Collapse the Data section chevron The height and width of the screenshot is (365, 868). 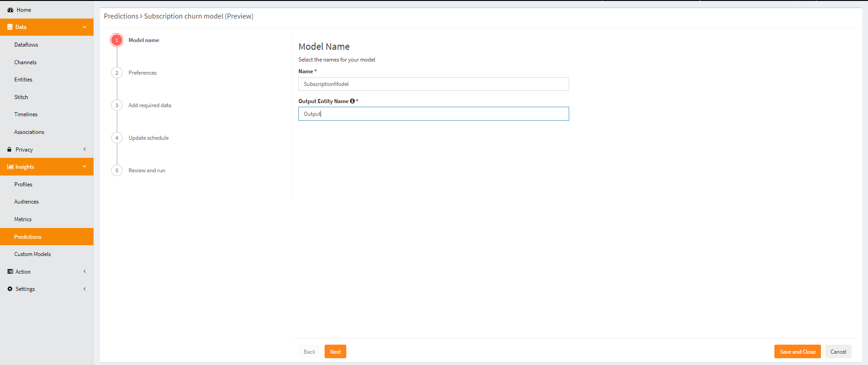click(x=85, y=27)
